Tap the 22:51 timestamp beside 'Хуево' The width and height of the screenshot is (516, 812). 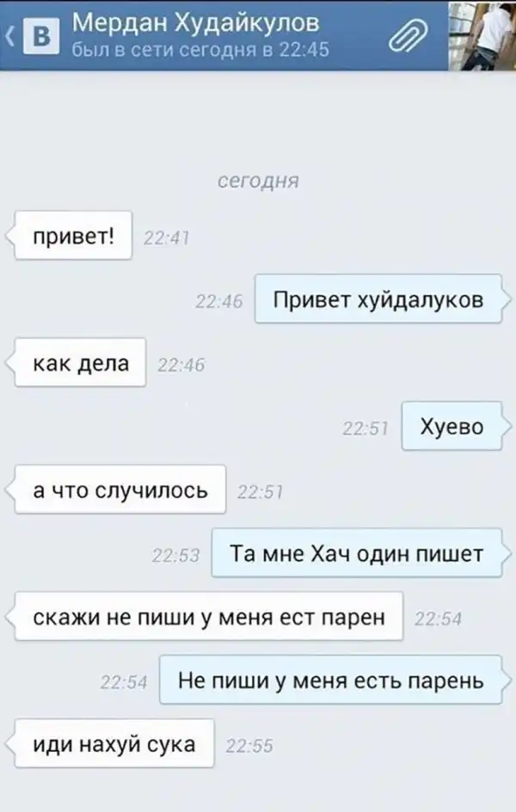click(x=365, y=428)
